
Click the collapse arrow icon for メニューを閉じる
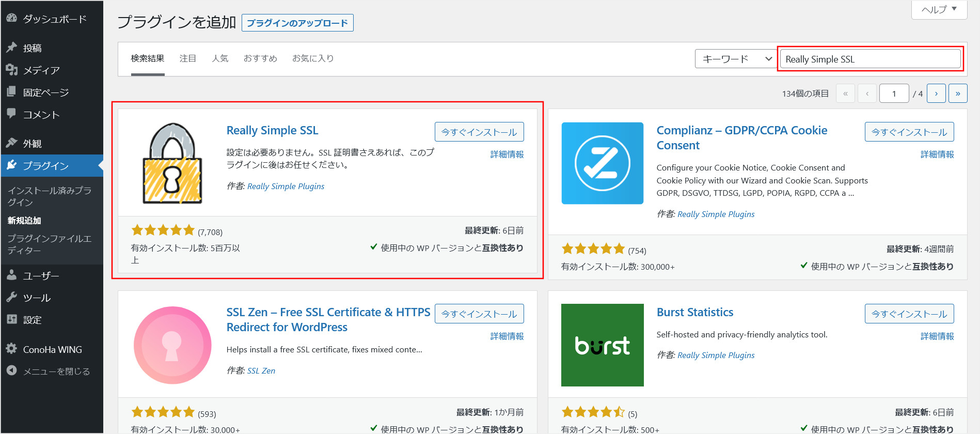pyautogui.click(x=11, y=371)
